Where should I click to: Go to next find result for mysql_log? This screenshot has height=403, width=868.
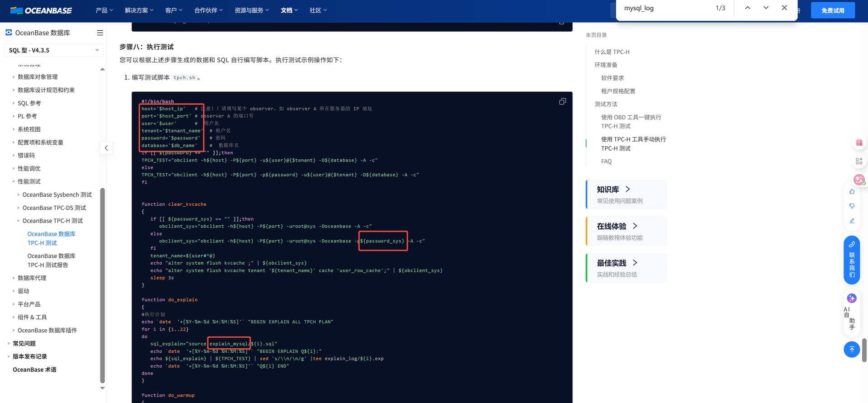(766, 8)
